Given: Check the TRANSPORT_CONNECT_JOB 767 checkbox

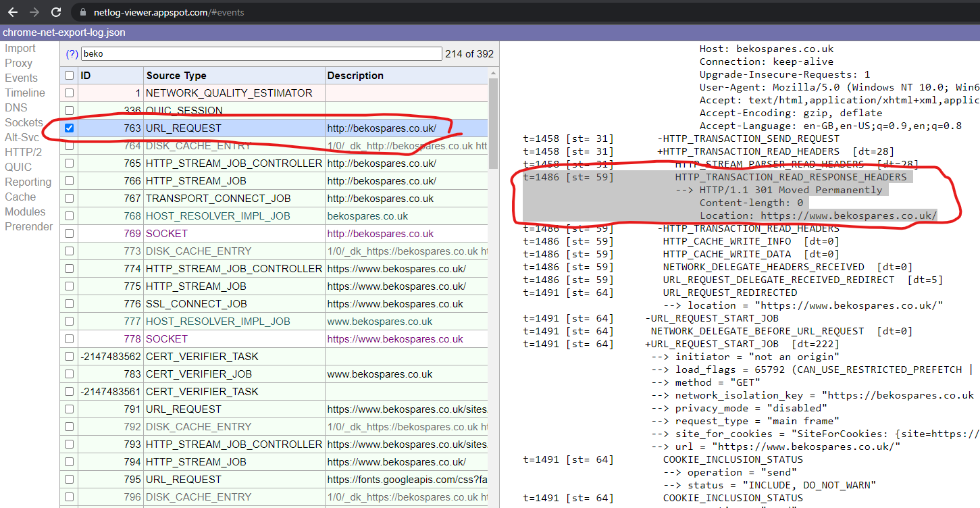Looking at the screenshot, I should point(69,199).
